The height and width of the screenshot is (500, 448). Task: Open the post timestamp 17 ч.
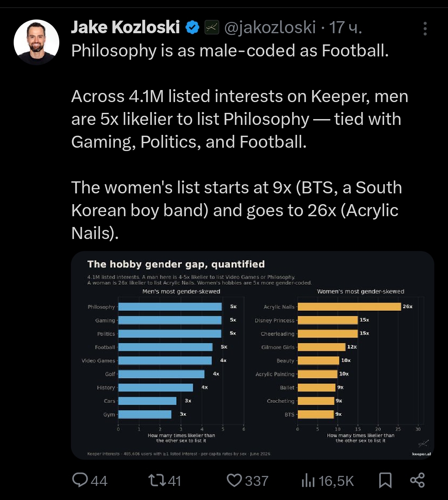pos(346,28)
